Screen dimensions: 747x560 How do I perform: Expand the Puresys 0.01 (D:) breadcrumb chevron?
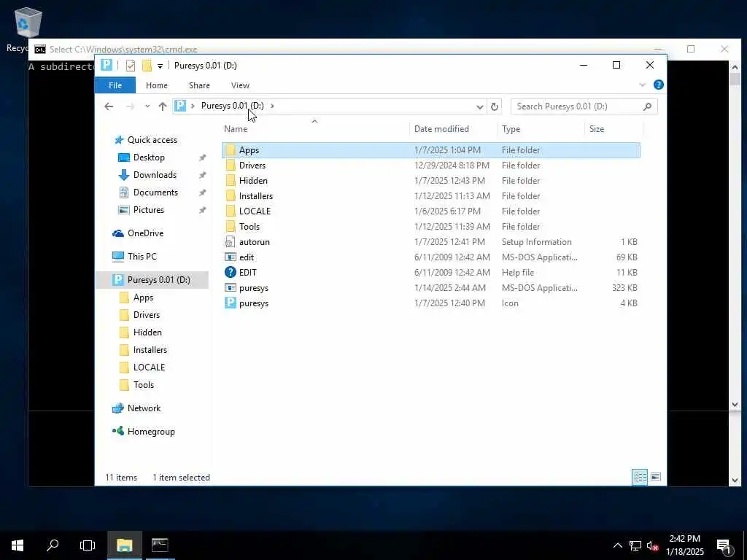pos(272,106)
